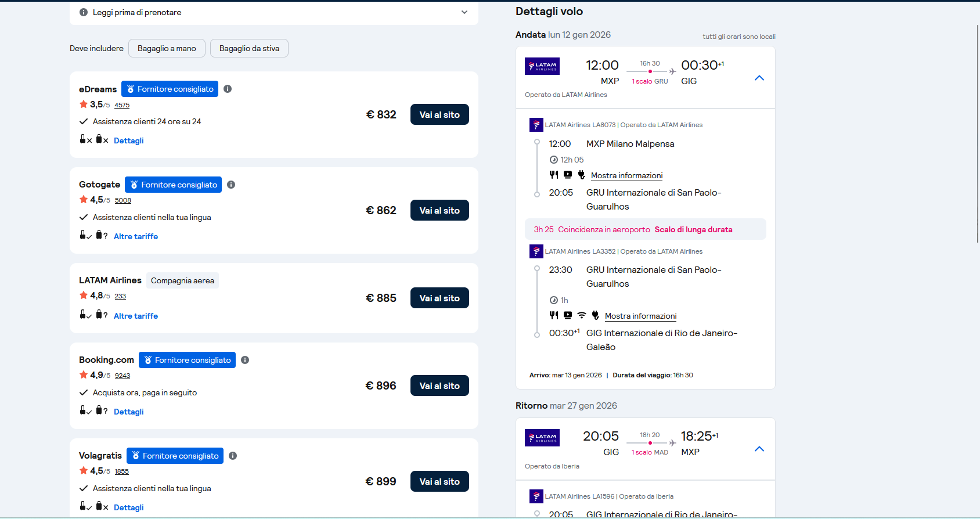Click the info icon beside Leggi prima di prenotare
Image resolution: width=980 pixels, height=519 pixels.
click(x=84, y=12)
